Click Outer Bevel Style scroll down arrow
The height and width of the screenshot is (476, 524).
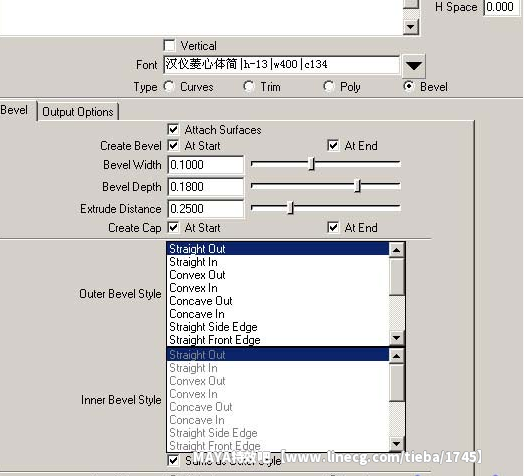click(x=397, y=338)
